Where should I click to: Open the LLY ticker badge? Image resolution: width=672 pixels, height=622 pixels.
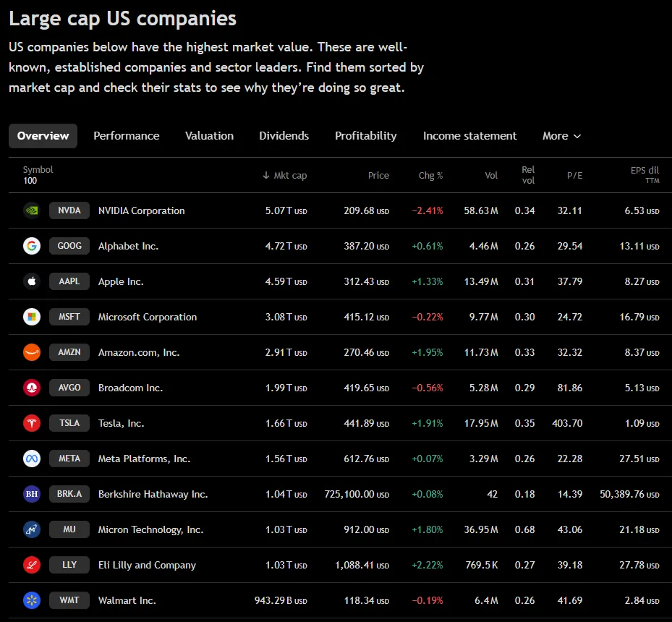pyautogui.click(x=69, y=565)
